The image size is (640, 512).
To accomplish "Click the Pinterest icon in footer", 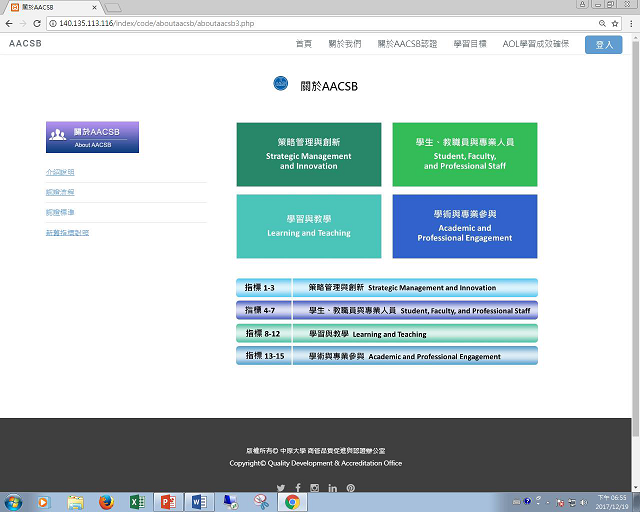I will 351,488.
